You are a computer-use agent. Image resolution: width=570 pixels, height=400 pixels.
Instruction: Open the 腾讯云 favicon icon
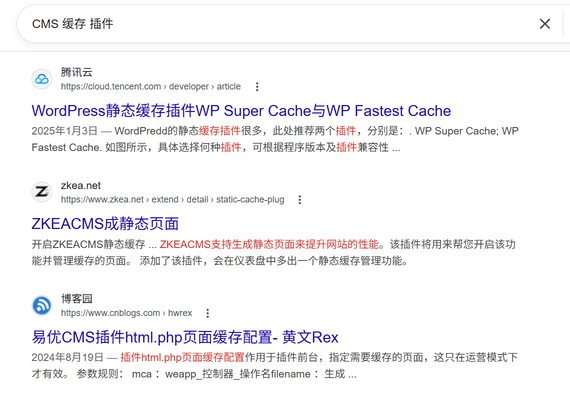[x=42, y=79]
